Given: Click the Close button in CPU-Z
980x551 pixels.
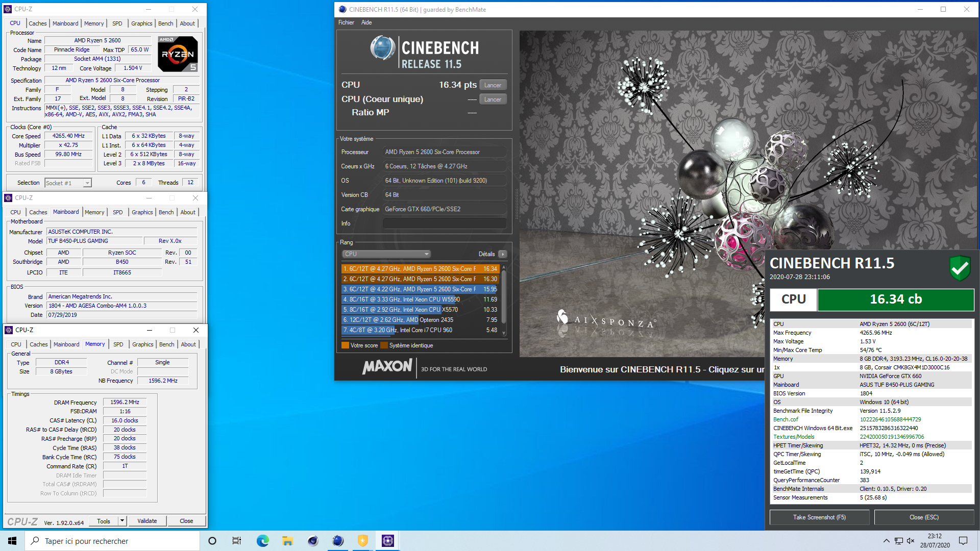Looking at the screenshot, I should [x=186, y=521].
